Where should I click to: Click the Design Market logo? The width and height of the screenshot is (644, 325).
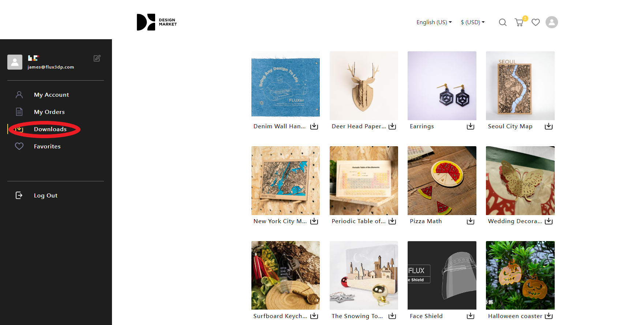[157, 22]
